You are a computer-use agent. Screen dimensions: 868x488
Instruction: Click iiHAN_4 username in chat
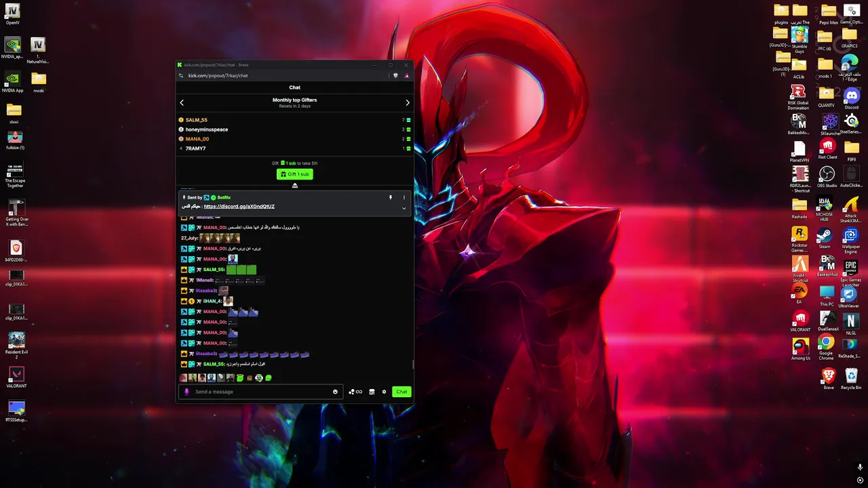[x=212, y=301]
